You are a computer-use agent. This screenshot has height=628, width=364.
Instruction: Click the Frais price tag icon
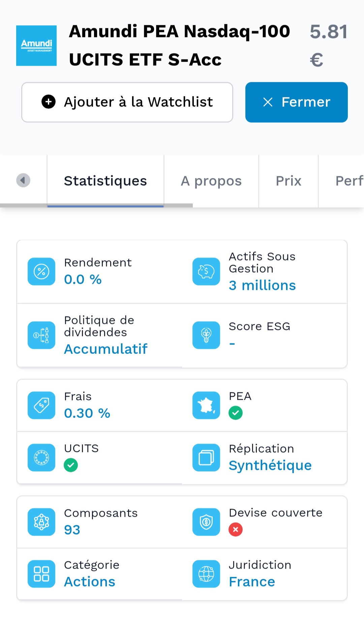coord(41,405)
